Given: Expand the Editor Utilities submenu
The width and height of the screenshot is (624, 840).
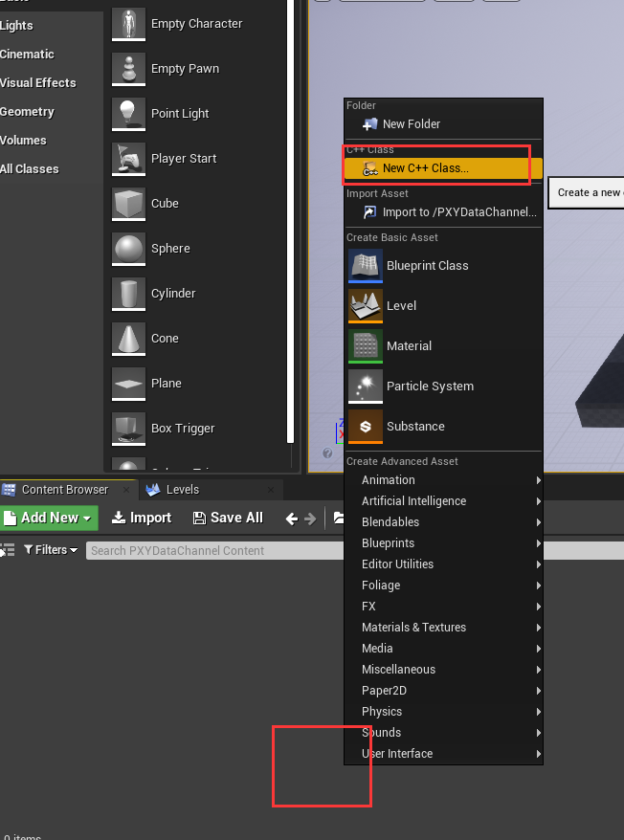Looking at the screenshot, I should [x=443, y=564].
